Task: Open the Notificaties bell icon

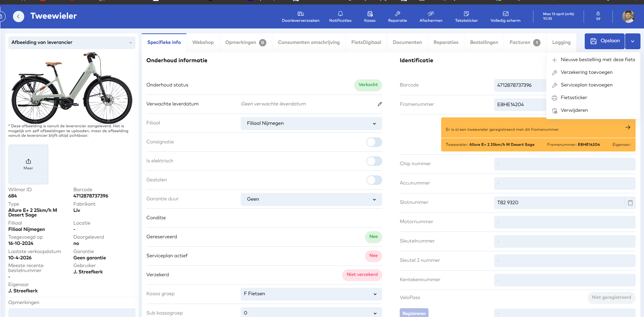Action: 340,16
